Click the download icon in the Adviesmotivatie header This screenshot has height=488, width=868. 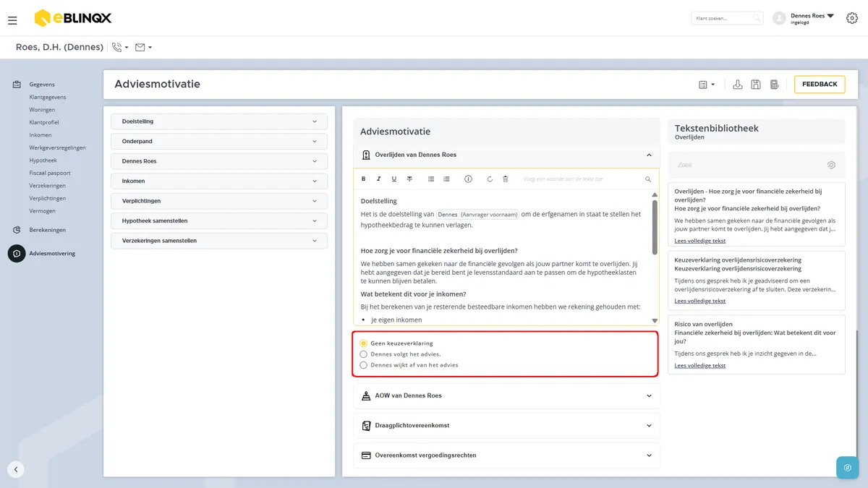pos(738,85)
